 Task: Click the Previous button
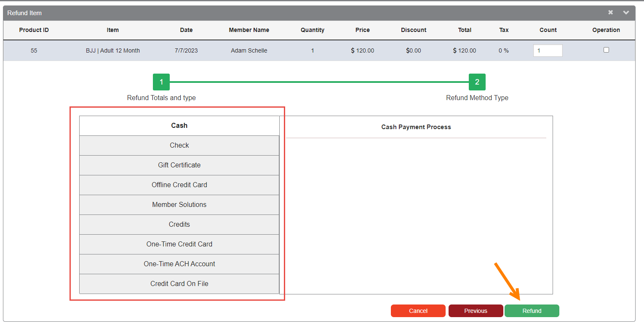476,311
